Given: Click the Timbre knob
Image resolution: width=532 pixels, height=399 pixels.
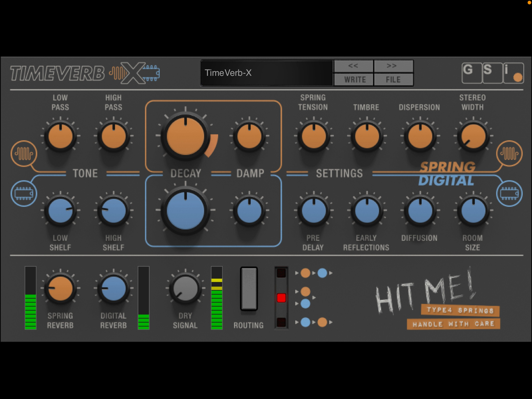Looking at the screenshot, I should click(367, 136).
